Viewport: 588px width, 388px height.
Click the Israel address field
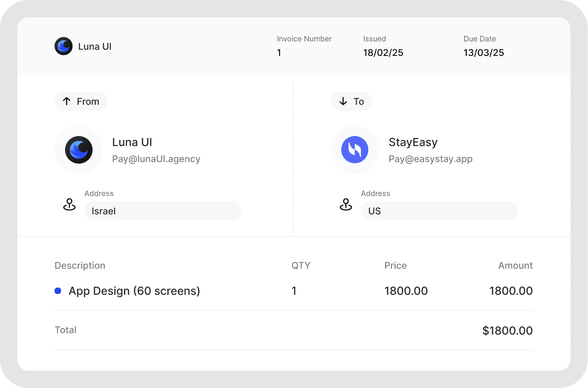click(x=162, y=211)
